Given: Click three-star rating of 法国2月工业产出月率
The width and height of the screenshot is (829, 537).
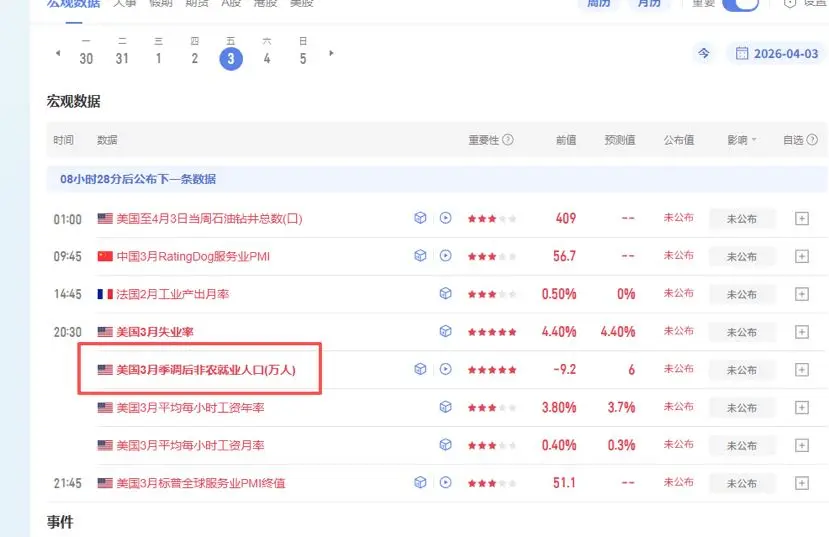Looking at the screenshot, I should click(x=492, y=294).
